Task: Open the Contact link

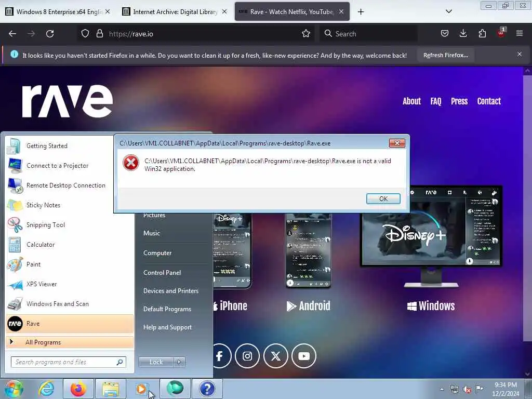Action: 489,101
